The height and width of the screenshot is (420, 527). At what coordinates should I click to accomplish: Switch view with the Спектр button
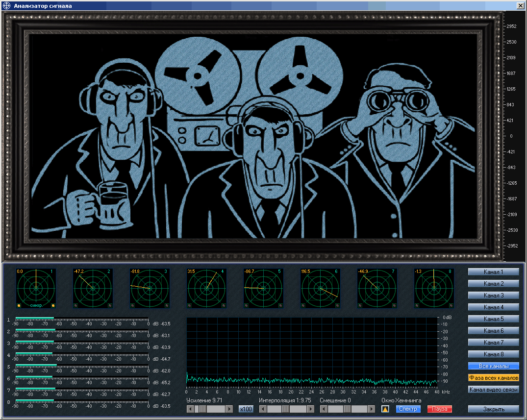tap(408, 409)
